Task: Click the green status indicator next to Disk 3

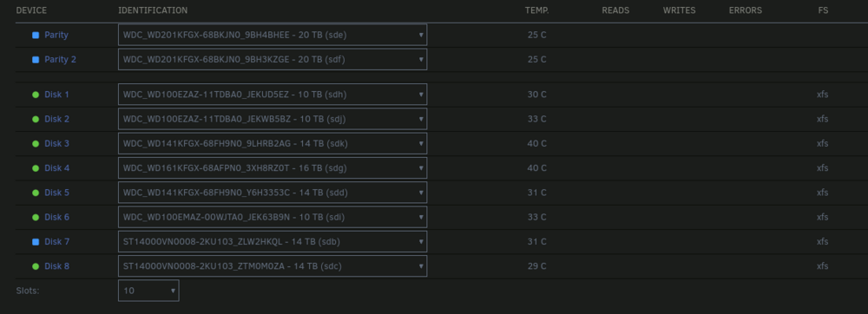Action: point(36,144)
